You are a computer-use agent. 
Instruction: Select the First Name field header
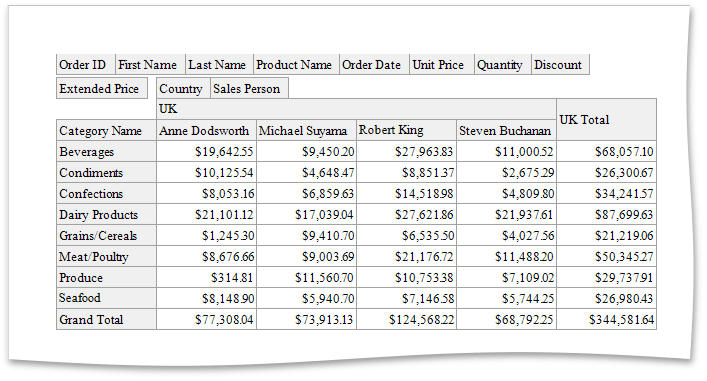[x=150, y=64]
